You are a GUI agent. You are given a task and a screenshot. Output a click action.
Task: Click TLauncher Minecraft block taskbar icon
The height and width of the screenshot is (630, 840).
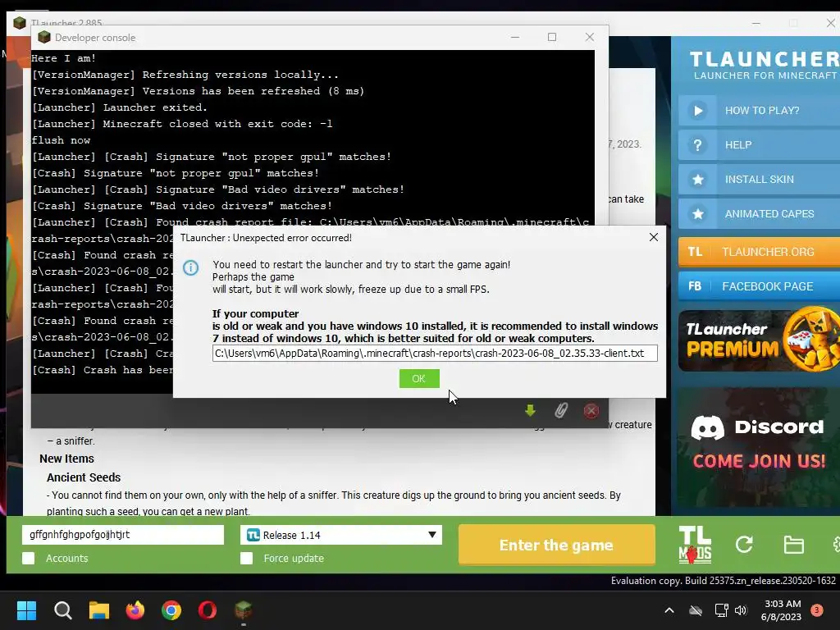(243, 610)
